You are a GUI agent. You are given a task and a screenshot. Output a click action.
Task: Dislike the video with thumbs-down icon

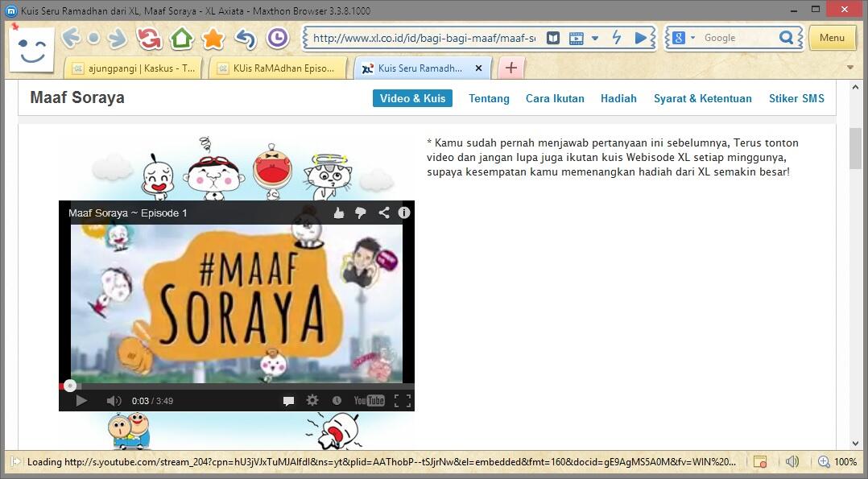tap(361, 213)
